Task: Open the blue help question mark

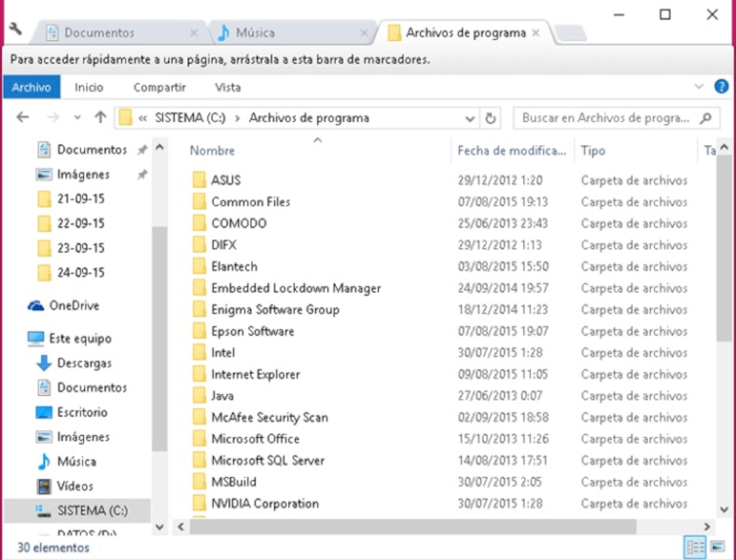Action: pos(721,87)
